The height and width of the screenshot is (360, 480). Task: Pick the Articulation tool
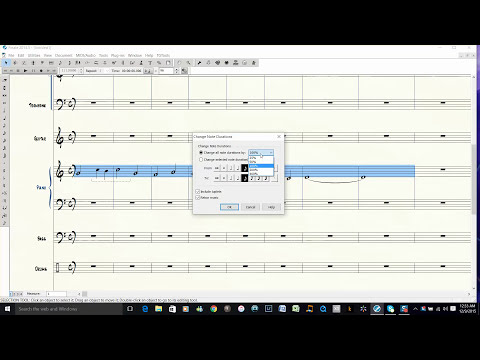coord(105,63)
